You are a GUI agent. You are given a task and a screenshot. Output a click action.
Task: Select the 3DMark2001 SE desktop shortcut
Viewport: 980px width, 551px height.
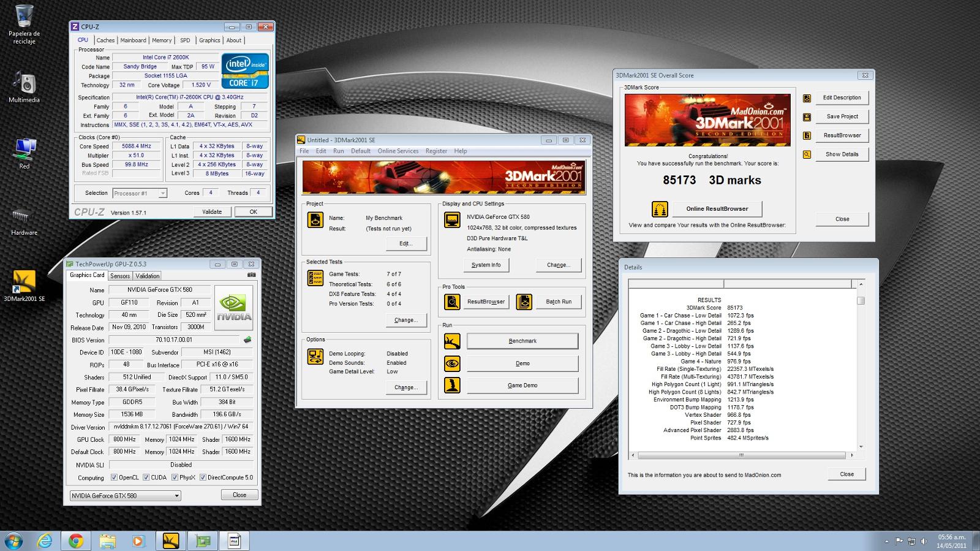[x=24, y=286]
